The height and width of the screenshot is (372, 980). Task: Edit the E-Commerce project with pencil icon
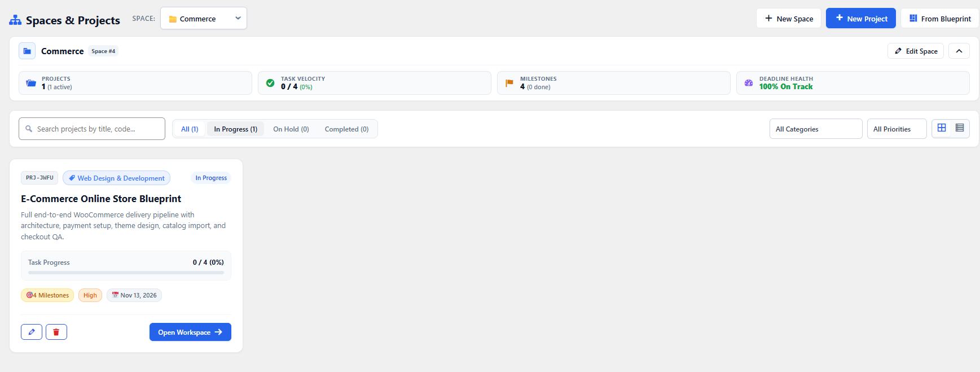coord(32,332)
